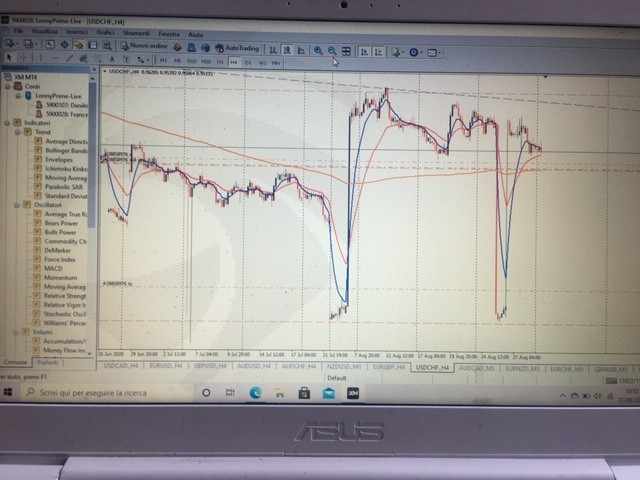Open the indicators list dropdown
Image resolution: width=640 pixels, height=480 pixels.
click(x=397, y=52)
